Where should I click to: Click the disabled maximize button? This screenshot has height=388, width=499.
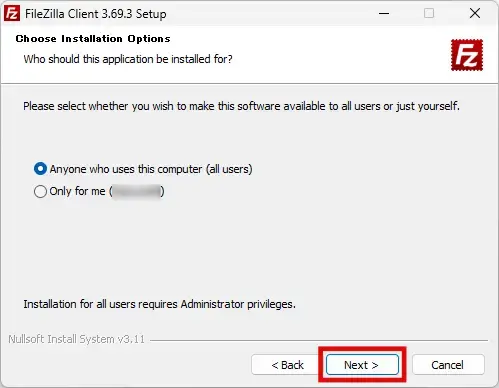[x=429, y=14]
